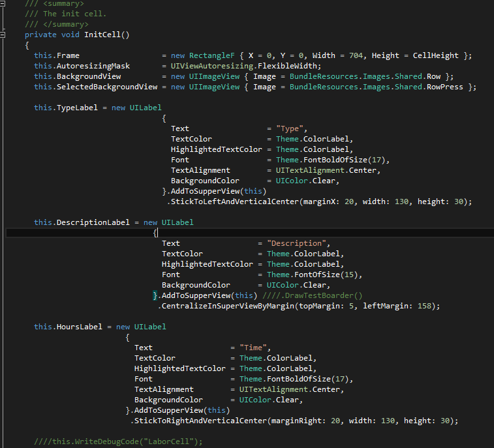Click the commented WriteDebugCode call
494x448 pixels.
118,441
